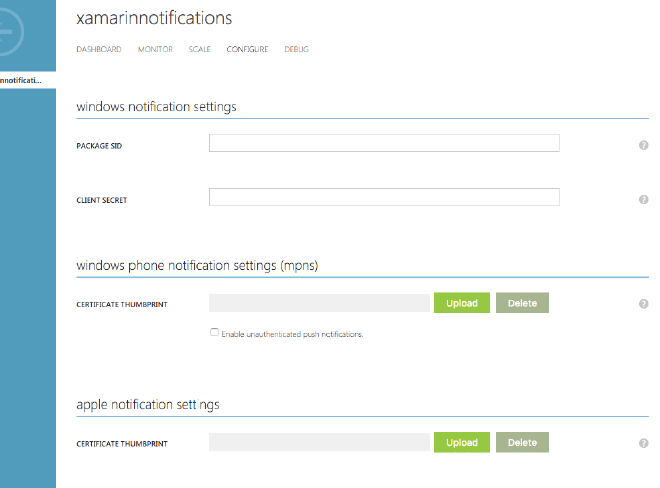Screen dimensions: 660x488
Task: Delete the Apple notification certificate
Action: pyautogui.click(x=522, y=443)
